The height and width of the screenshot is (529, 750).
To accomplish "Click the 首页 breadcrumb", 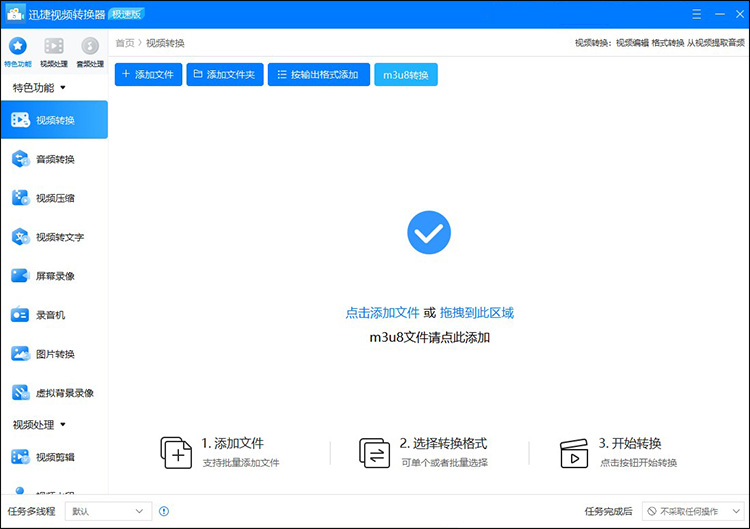I will coord(125,43).
